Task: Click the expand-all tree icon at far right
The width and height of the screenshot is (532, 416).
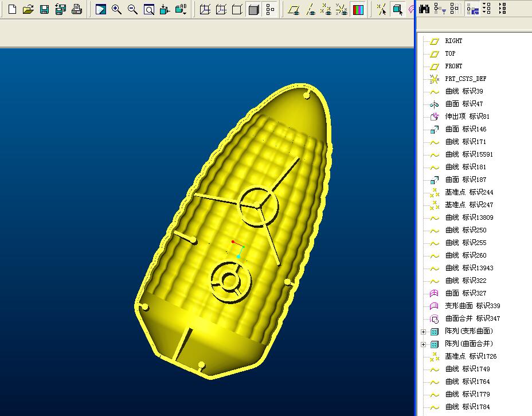Action: coord(503,9)
